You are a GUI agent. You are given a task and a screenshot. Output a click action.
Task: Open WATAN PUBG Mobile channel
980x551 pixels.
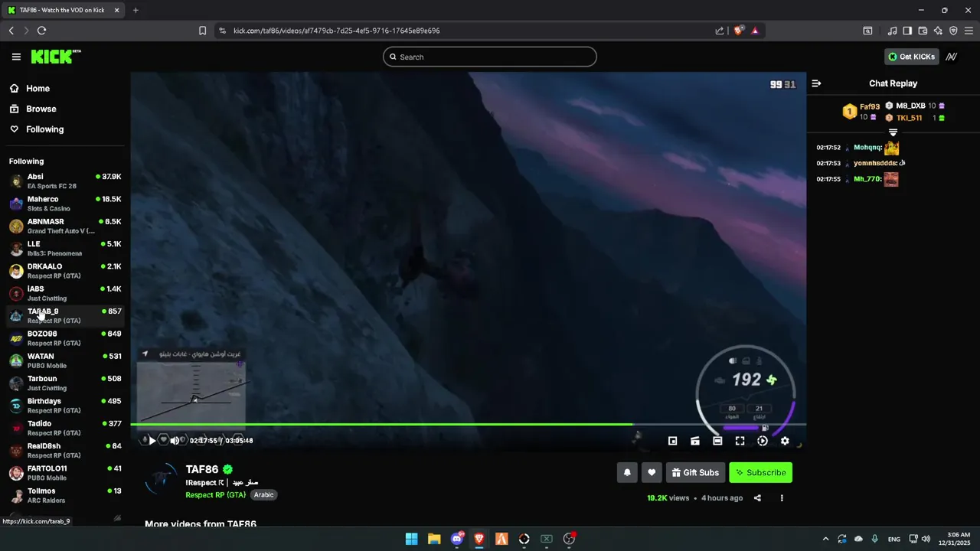coord(65,360)
